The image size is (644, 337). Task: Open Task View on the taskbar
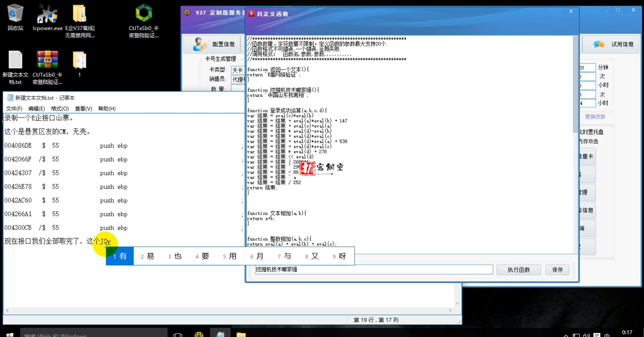pyautogui.click(x=178, y=335)
